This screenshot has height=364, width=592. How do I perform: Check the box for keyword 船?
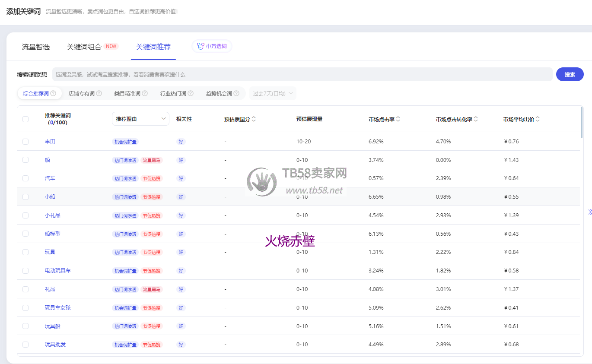[25, 160]
